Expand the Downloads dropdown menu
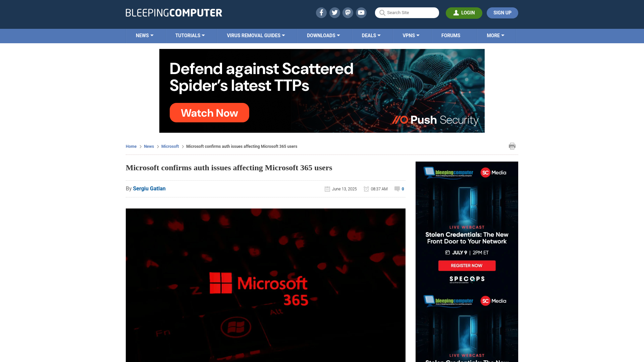644x362 pixels. point(323,36)
